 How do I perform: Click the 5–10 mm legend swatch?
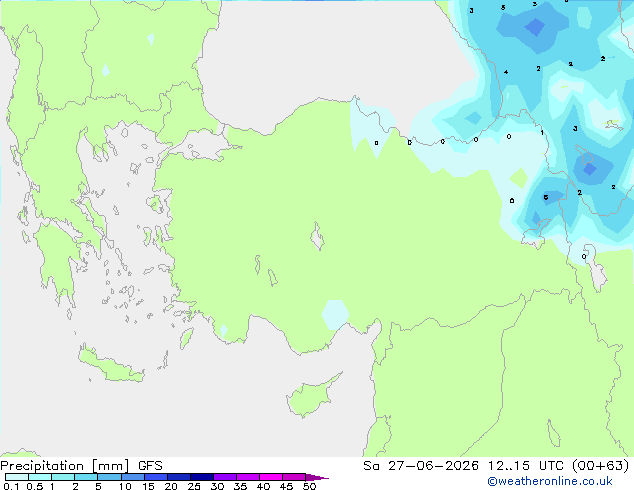click(109, 477)
